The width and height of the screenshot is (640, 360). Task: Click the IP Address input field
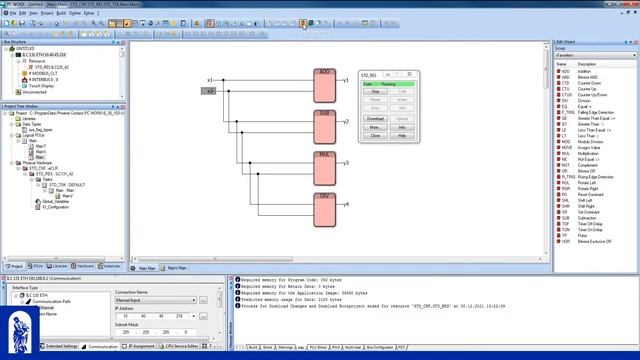(x=153, y=316)
